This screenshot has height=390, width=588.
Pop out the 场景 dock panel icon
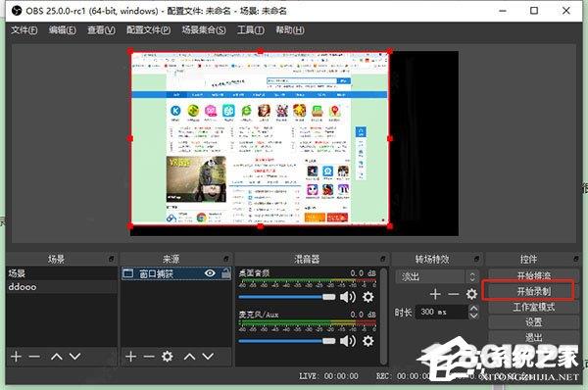[x=112, y=259]
